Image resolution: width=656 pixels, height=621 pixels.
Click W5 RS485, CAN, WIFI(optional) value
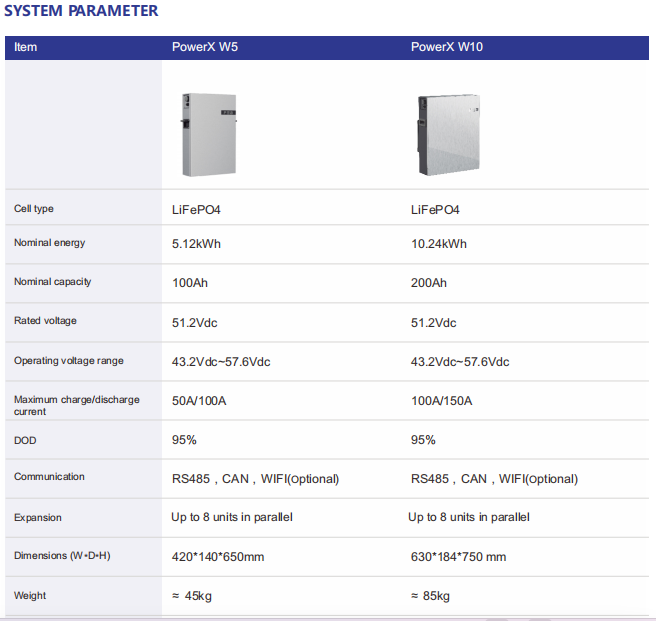[255, 479]
